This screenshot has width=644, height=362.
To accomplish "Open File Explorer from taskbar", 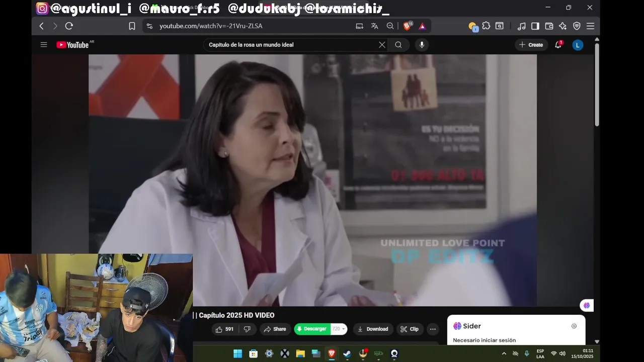I will click(x=300, y=354).
